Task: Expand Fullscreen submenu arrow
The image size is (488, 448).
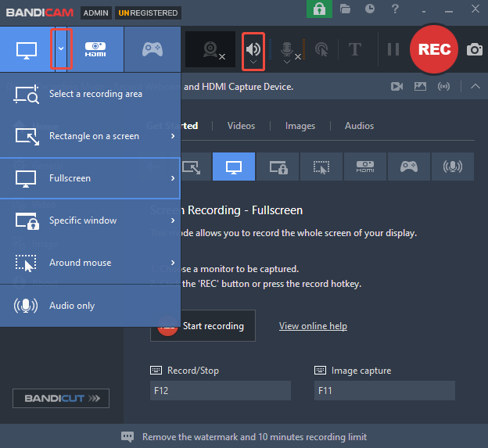Action: pyautogui.click(x=173, y=178)
